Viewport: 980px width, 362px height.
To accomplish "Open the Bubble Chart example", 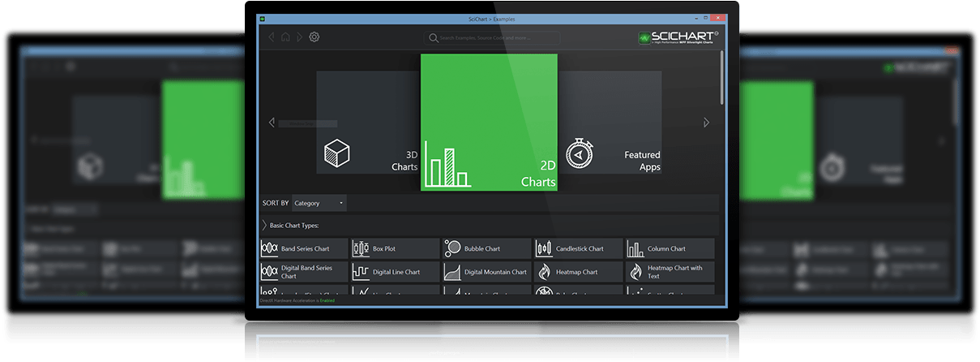I will pos(486,248).
